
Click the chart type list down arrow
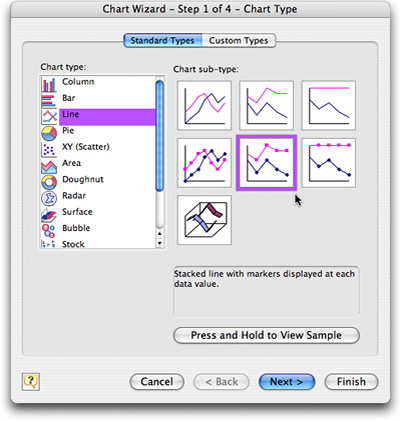pos(160,243)
